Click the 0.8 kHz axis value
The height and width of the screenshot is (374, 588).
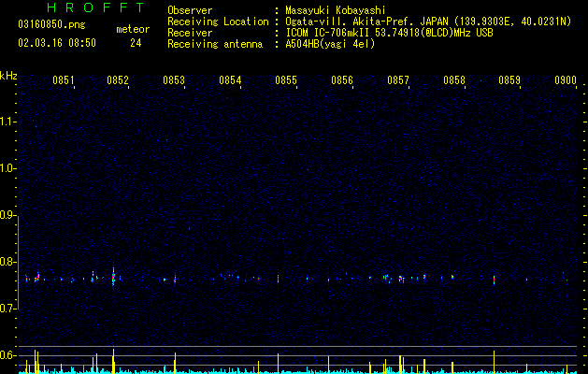tap(8, 262)
